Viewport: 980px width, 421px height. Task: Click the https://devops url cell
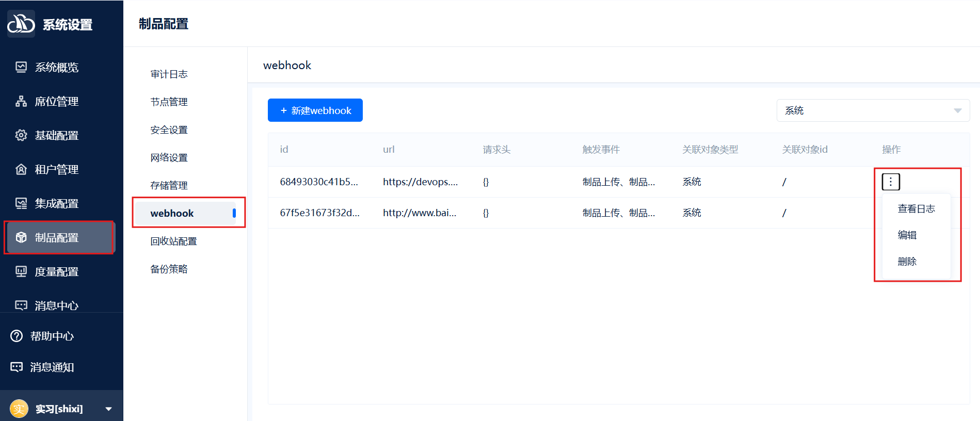[x=420, y=182]
